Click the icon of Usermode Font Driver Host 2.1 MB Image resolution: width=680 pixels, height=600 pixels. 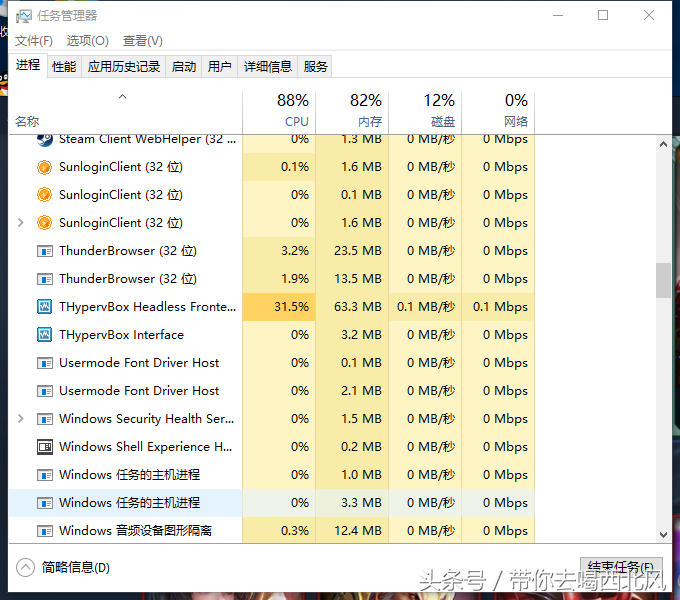(45, 391)
